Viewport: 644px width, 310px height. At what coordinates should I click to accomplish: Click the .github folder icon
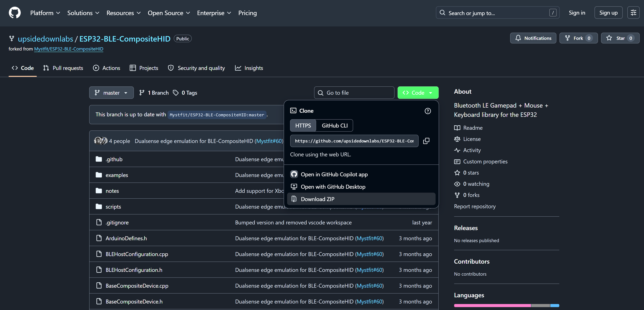click(x=99, y=159)
